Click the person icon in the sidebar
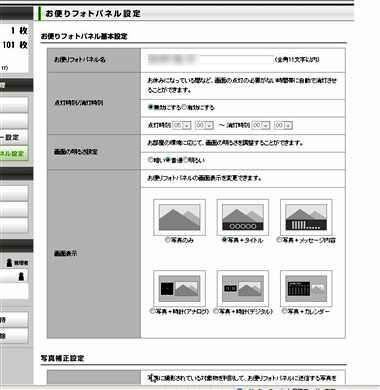The image size is (380, 390). (x=21, y=276)
